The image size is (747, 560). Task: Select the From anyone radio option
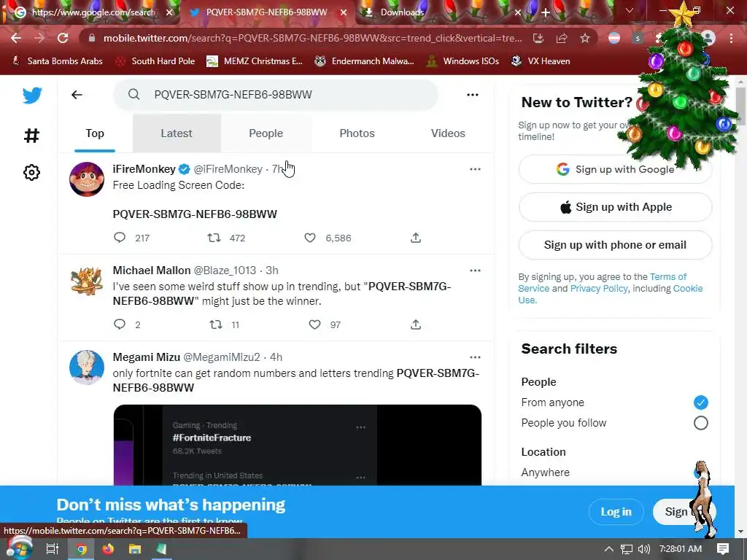(700, 402)
